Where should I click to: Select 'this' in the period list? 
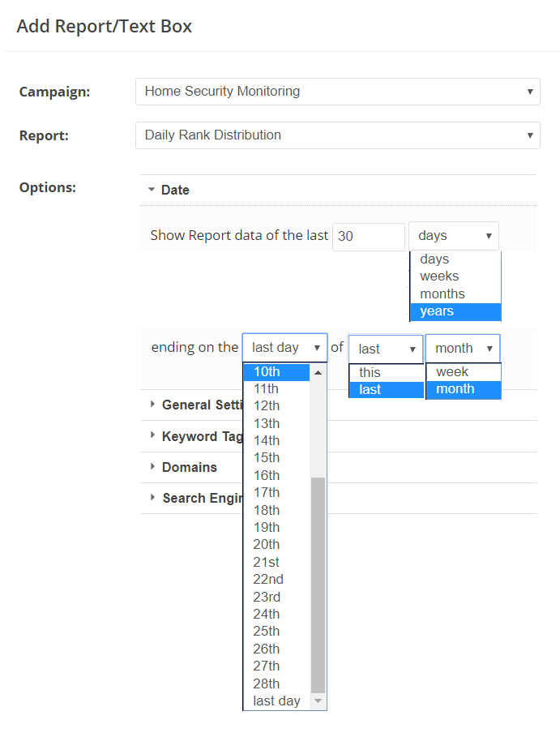tap(370, 373)
